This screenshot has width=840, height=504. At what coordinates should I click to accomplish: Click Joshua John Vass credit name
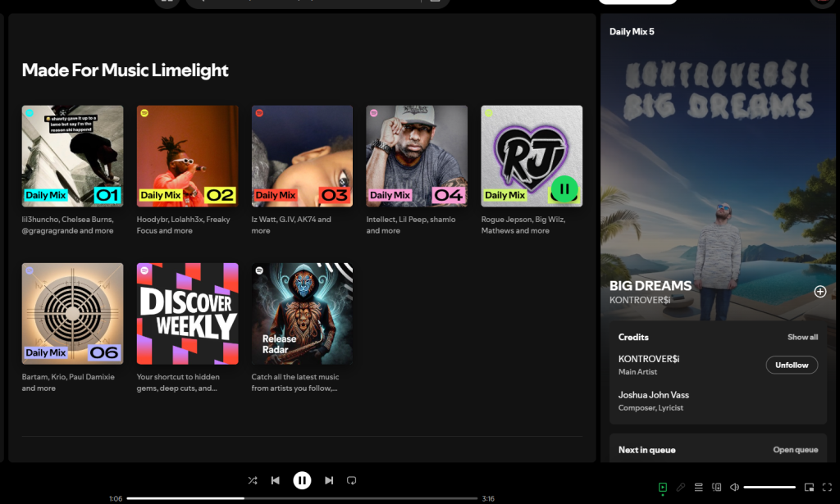pyautogui.click(x=654, y=395)
